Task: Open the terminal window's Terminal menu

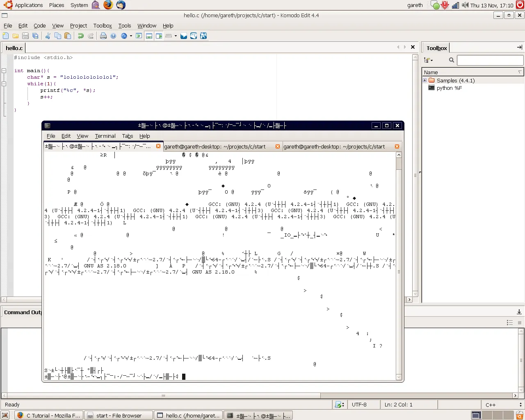Action: (x=105, y=136)
